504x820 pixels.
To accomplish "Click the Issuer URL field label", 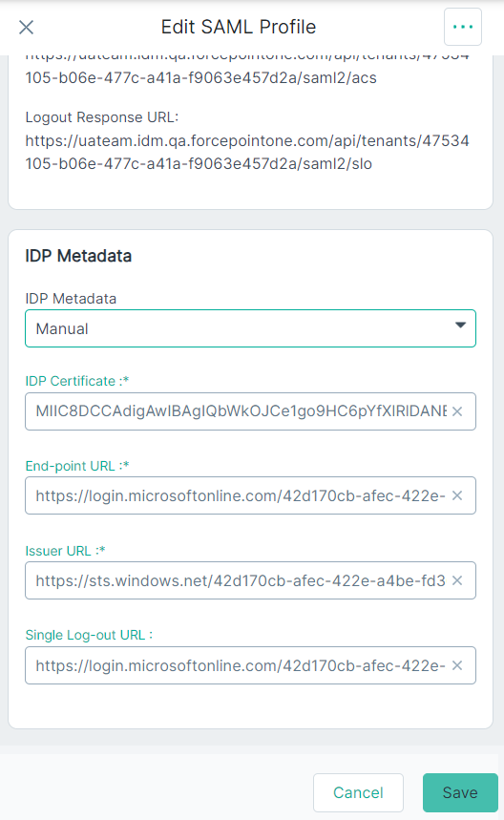I will click(65, 551).
